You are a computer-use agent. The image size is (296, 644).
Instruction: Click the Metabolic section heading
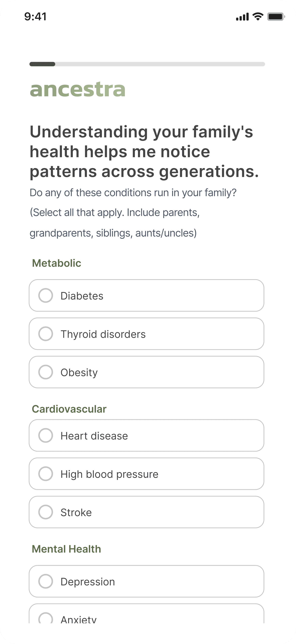click(57, 263)
